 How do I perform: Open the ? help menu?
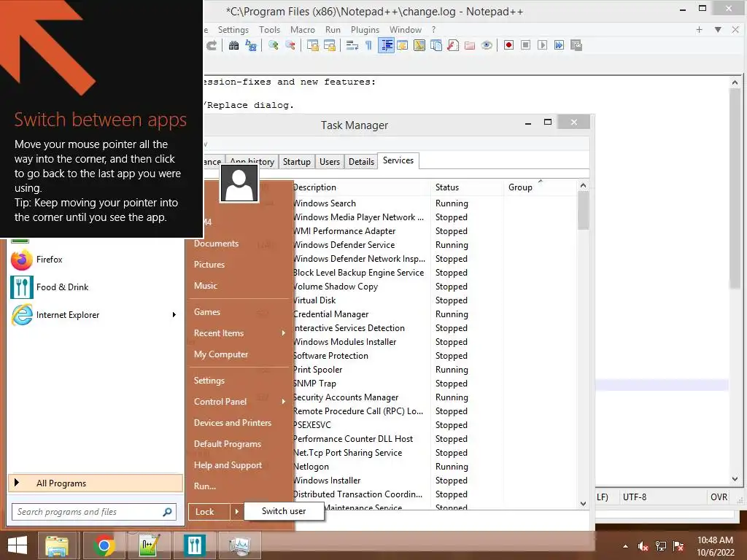click(x=433, y=29)
